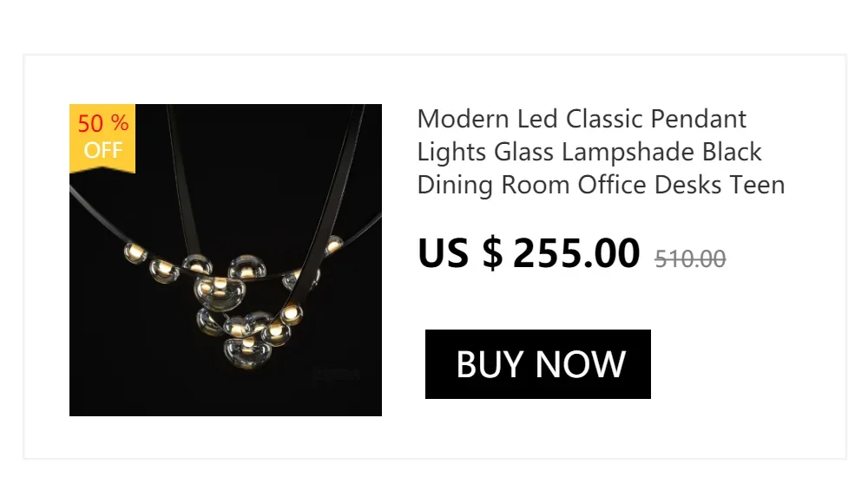The image size is (868, 503).
Task: Select the product title starting 'Modern Led Classic Pendant'
Action: (601, 152)
